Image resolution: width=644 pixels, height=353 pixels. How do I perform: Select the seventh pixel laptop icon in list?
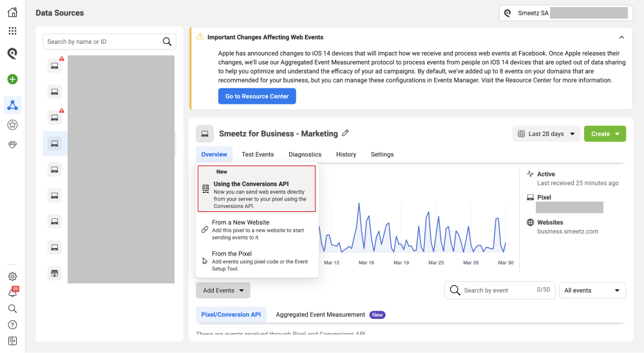tap(55, 222)
